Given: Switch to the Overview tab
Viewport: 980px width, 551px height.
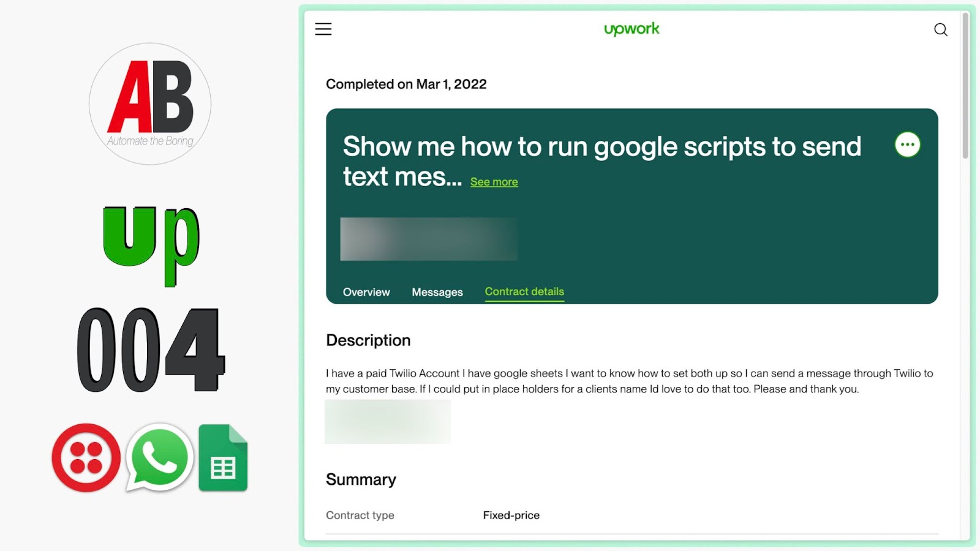Looking at the screenshot, I should pyautogui.click(x=366, y=292).
